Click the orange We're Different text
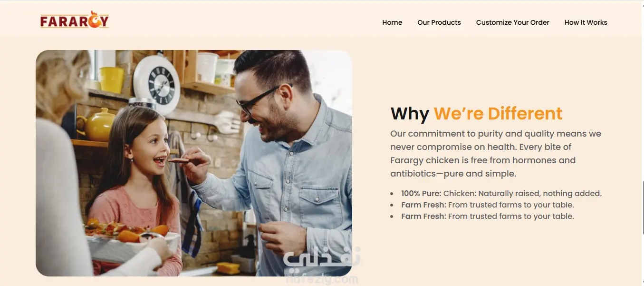 (498, 114)
